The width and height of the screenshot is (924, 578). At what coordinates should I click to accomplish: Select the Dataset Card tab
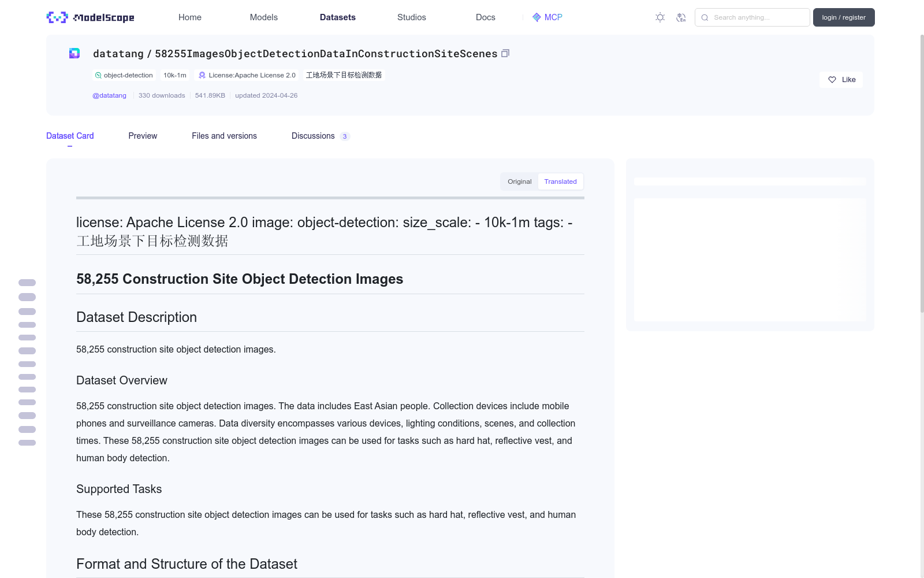[70, 136]
